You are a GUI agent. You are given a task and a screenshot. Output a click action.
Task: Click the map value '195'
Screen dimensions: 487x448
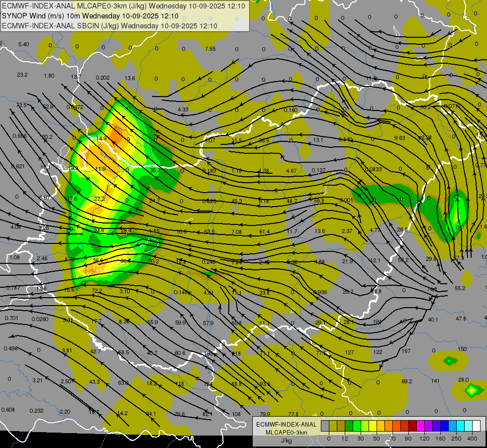(x=209, y=354)
